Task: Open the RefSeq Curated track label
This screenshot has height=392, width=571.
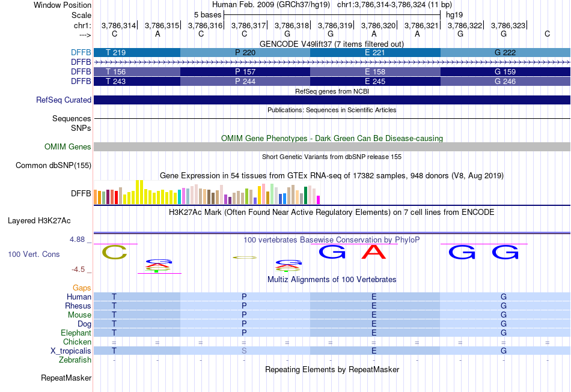Action: point(64,100)
